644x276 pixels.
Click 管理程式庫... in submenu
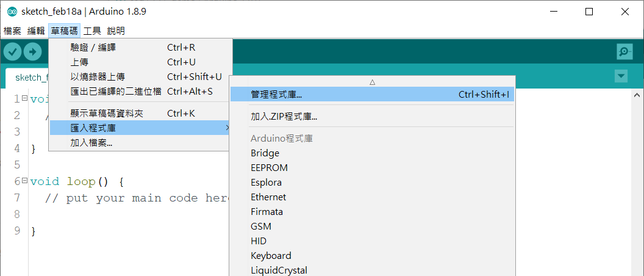(x=372, y=95)
